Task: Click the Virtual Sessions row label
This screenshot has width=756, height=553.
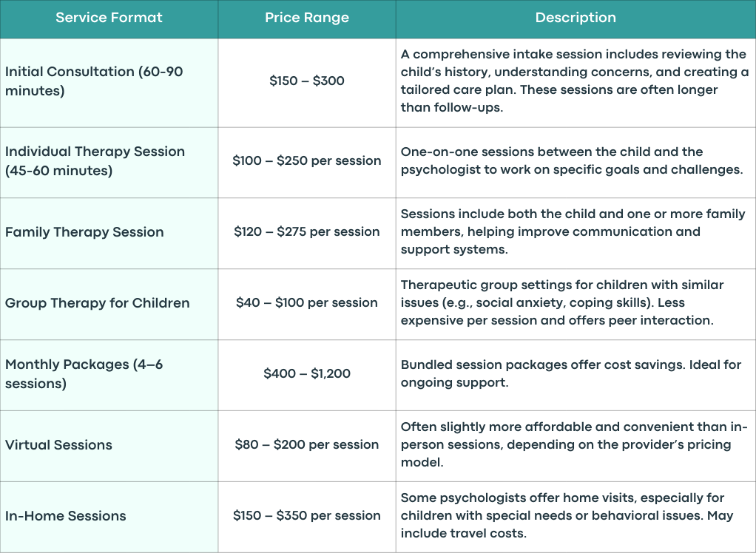Action: [x=58, y=445]
